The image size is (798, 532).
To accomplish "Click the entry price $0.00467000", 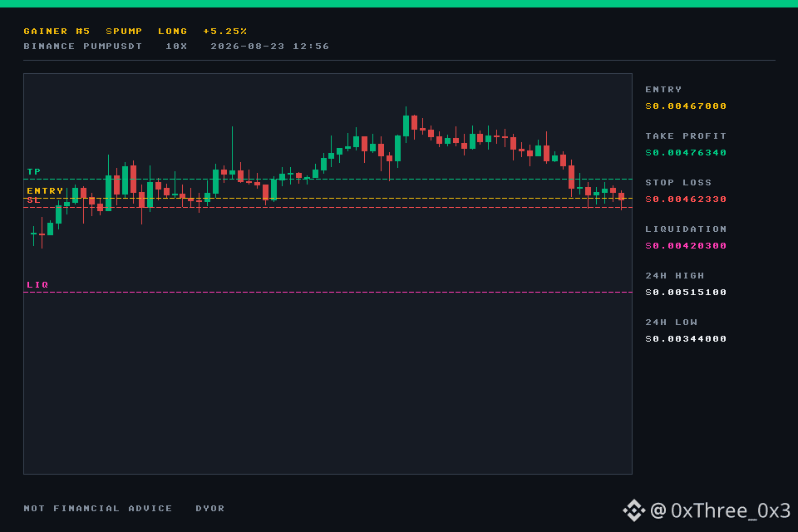I will (x=686, y=106).
